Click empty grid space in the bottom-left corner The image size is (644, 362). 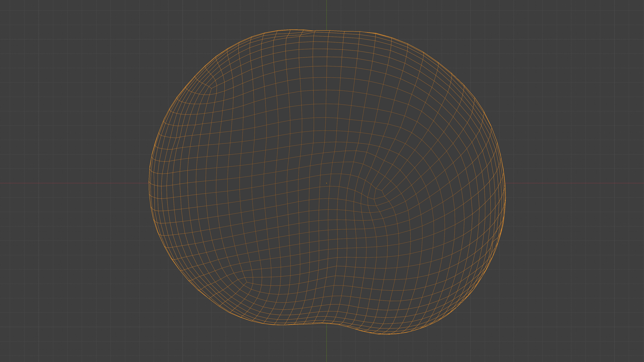point(38,332)
